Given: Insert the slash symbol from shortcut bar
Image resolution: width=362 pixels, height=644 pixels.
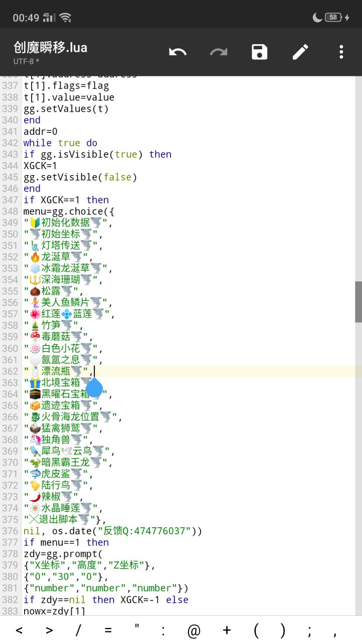Looking at the screenshot, I should [78, 630].
